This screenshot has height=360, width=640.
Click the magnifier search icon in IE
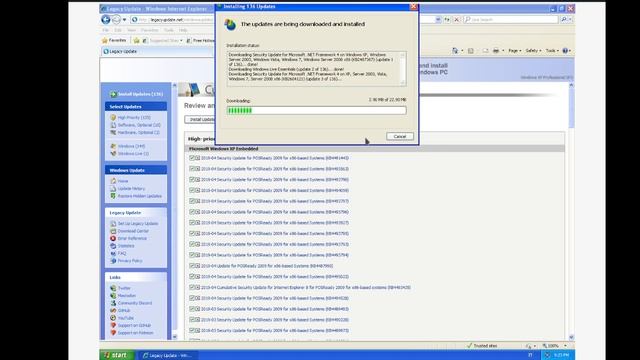coord(564,19)
